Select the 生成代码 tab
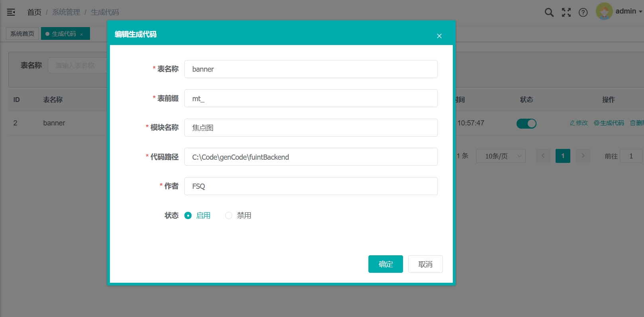The width and height of the screenshot is (644, 317). point(65,33)
